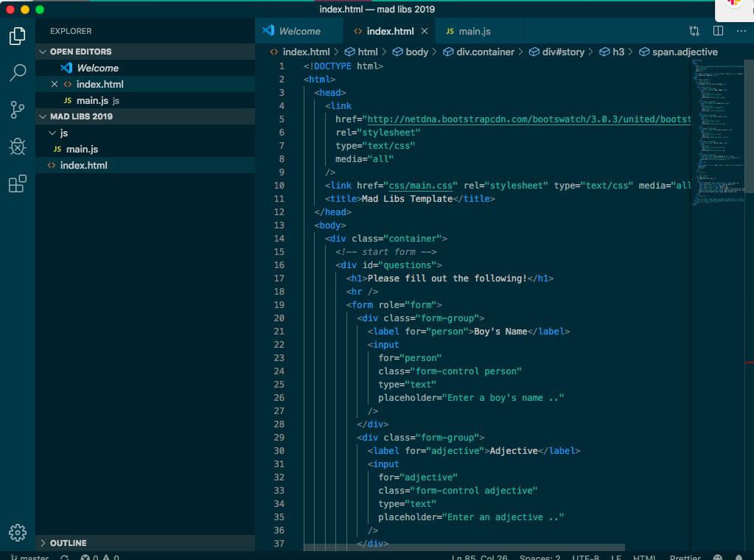Collapse the js folder
This screenshot has height=560, width=754.
click(x=145, y=133)
